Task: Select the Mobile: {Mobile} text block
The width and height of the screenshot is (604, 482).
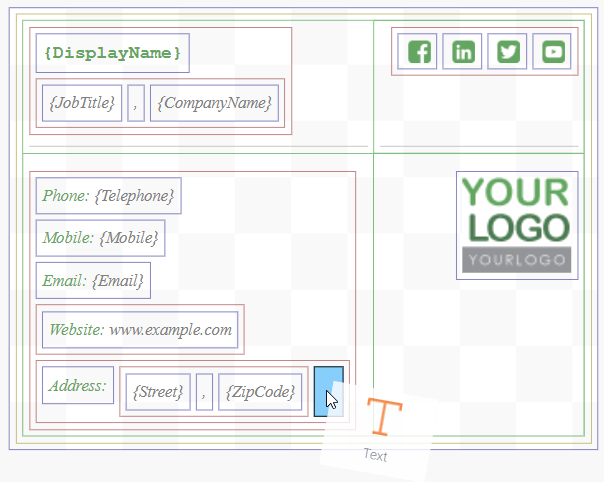Action: [x=100, y=238]
